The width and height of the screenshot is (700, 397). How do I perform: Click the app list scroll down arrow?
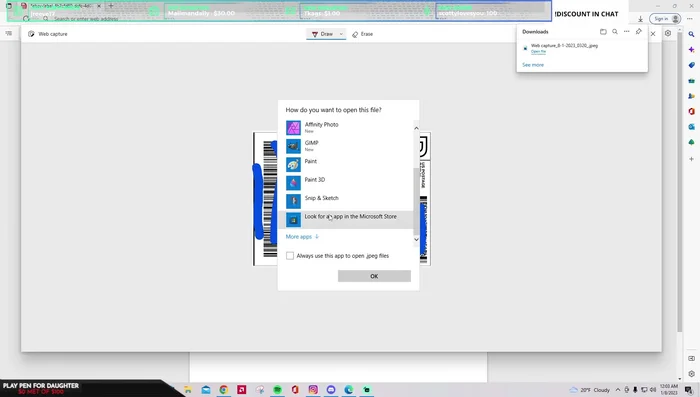click(416, 240)
